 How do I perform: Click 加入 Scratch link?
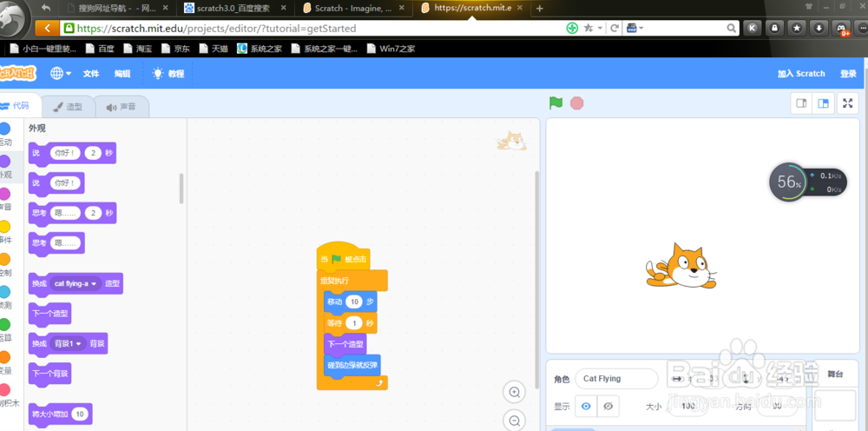801,74
